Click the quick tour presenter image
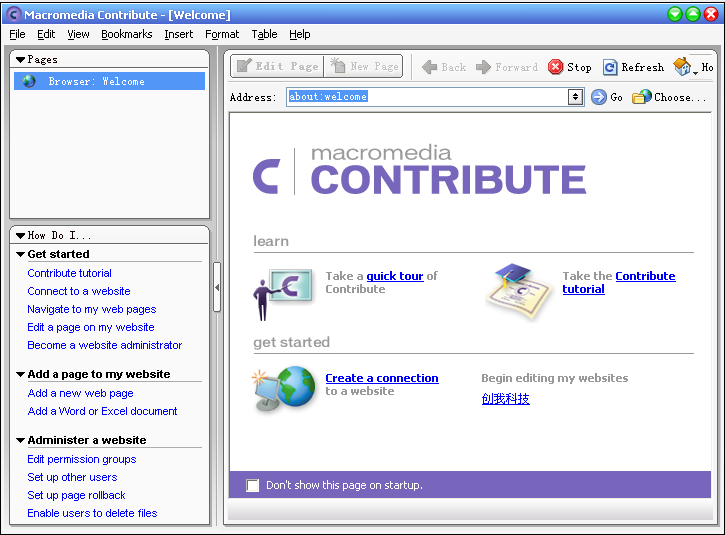This screenshot has height=535, width=725. pos(283,294)
